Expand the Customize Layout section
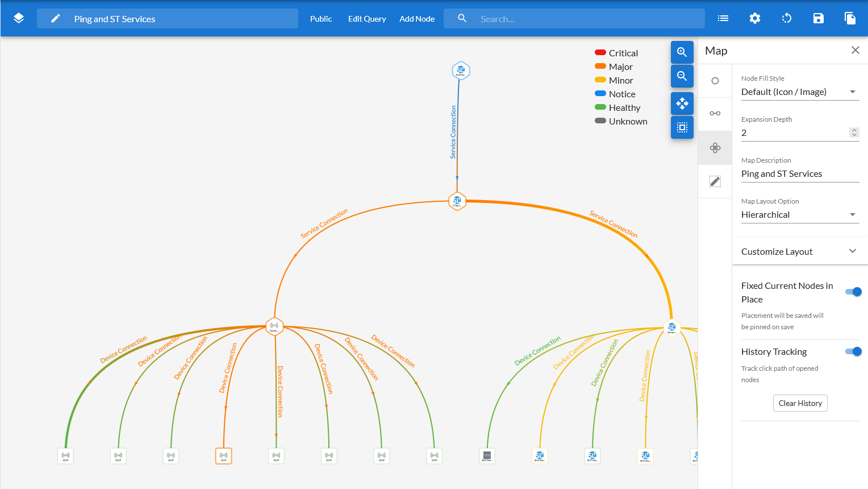 pyautogui.click(x=800, y=251)
